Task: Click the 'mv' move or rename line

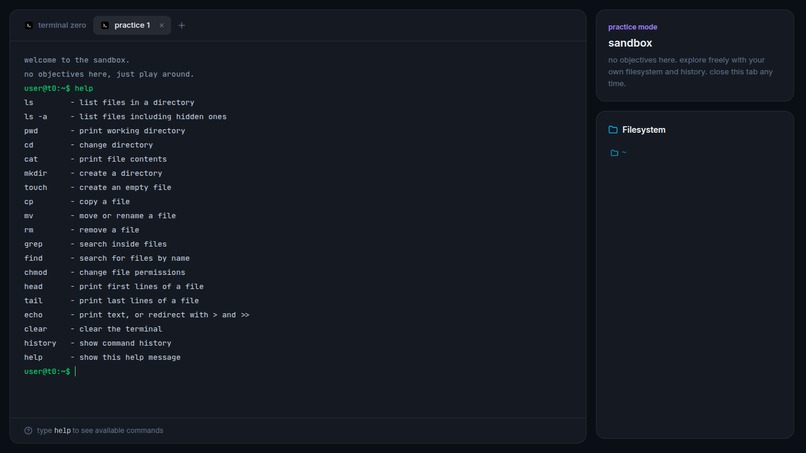Action: tap(100, 215)
